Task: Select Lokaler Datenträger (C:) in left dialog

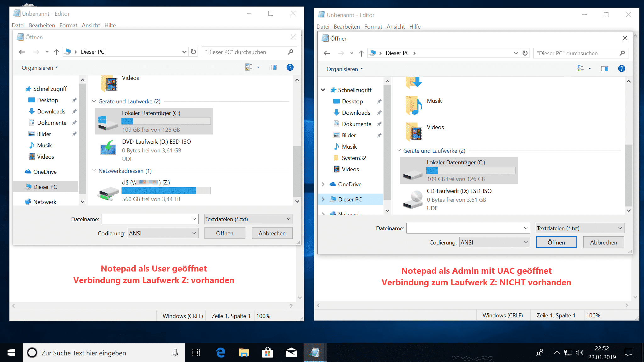Action: [x=154, y=121]
